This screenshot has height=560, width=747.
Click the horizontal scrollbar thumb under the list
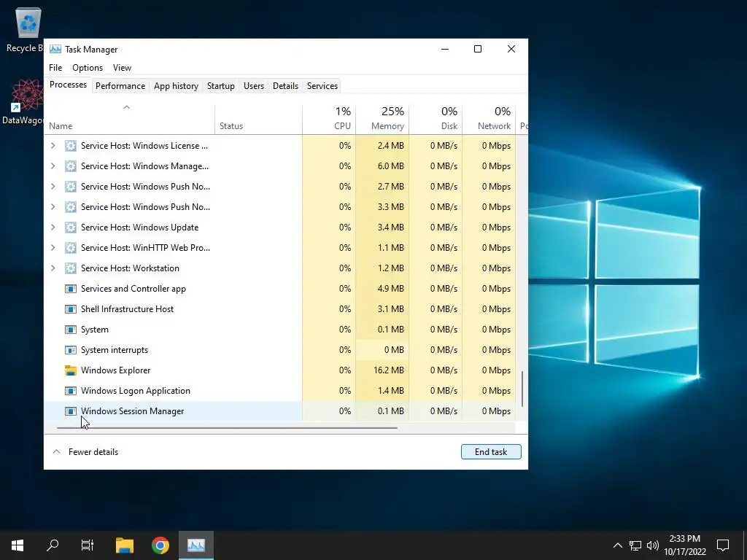[x=227, y=427]
